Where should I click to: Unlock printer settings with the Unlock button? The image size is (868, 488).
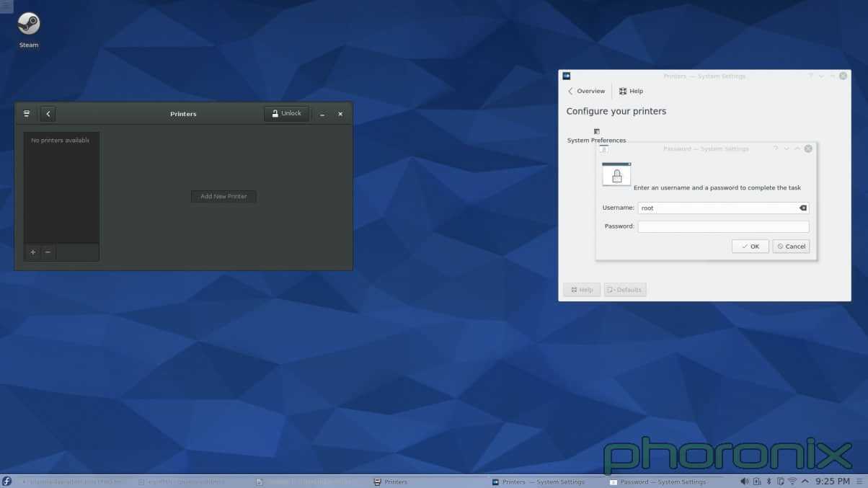click(286, 113)
